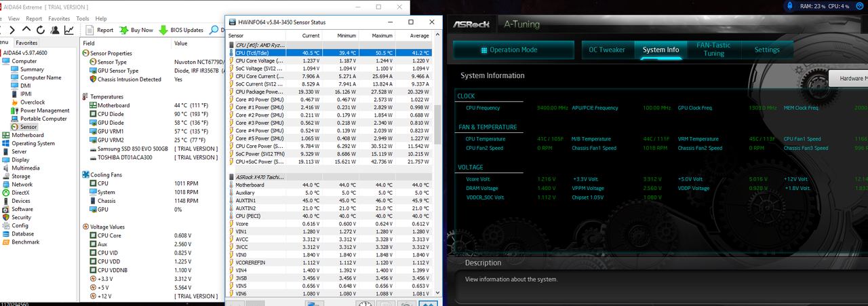Click Hardware Monitor button in A-Tuning
868x306 pixels.
point(849,78)
